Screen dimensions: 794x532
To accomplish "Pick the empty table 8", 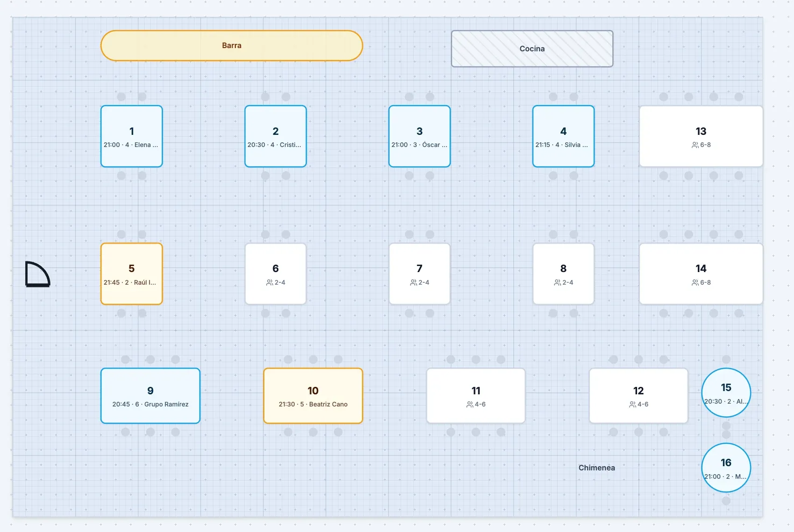I will pos(563,274).
